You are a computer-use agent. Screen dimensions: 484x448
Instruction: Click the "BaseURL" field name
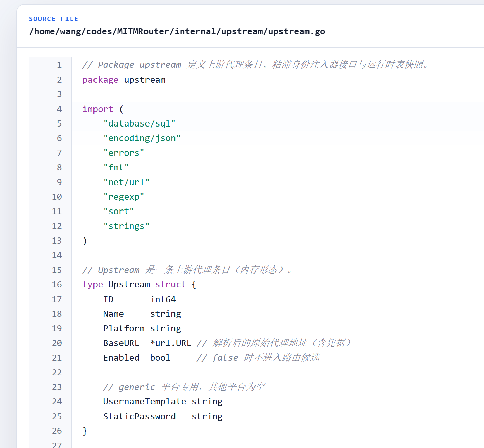tap(121, 343)
